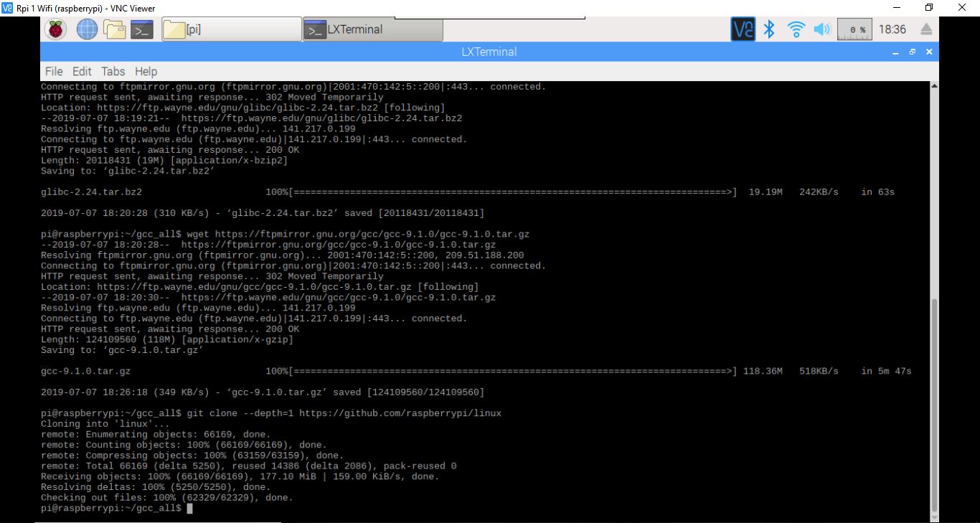Image resolution: width=980 pixels, height=523 pixels.
Task: Click the VNC Server tray icon
Action: [x=743, y=29]
